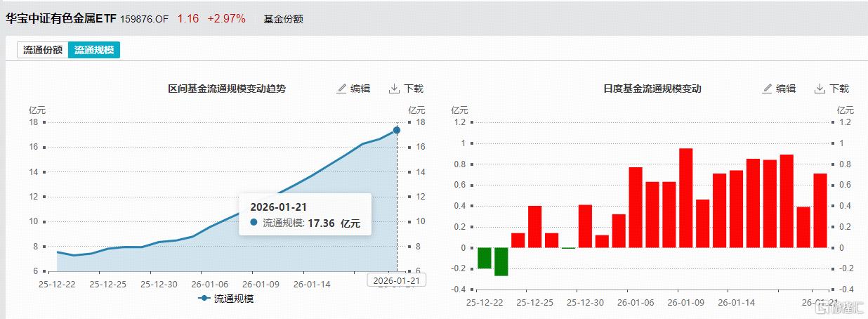Switch to the 流通份额 tab
The height and width of the screenshot is (319, 868).
pos(43,50)
